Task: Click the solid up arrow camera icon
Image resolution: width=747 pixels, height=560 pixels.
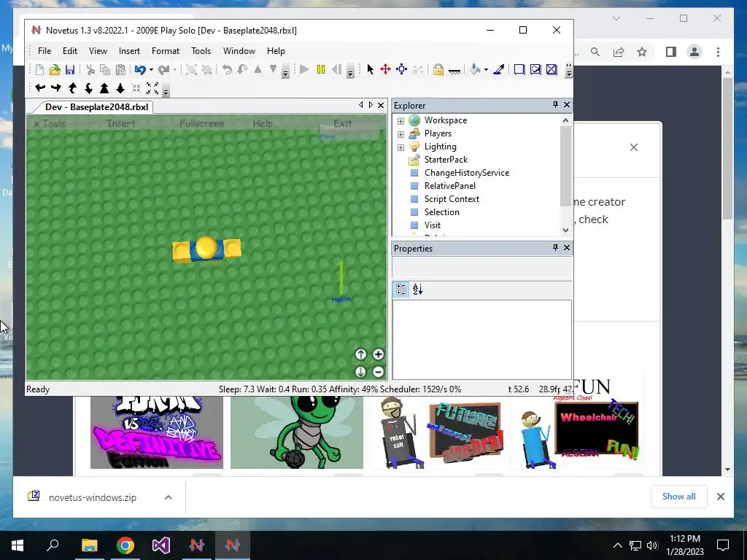Action: point(104,88)
